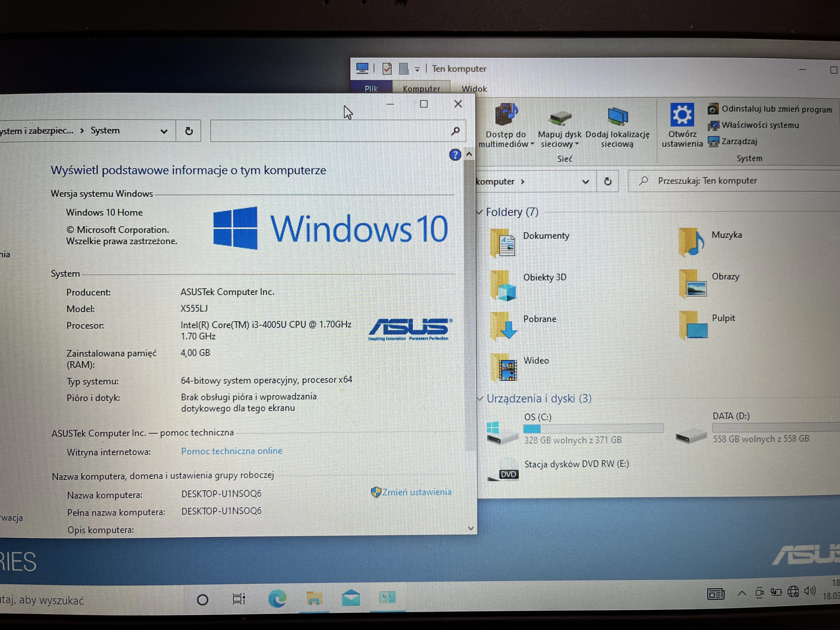Open Otwórz ustawienia gear icon
Screen dimensions: 840x630
coord(682,114)
